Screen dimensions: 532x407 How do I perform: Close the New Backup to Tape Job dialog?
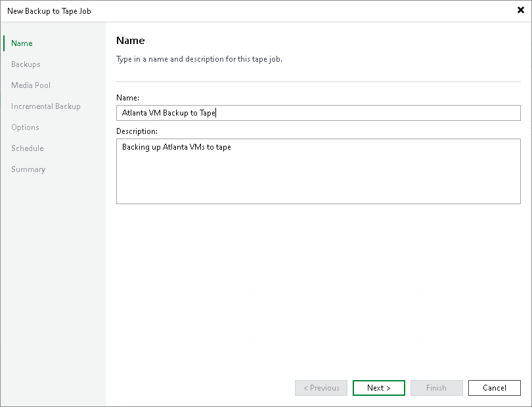click(x=520, y=11)
